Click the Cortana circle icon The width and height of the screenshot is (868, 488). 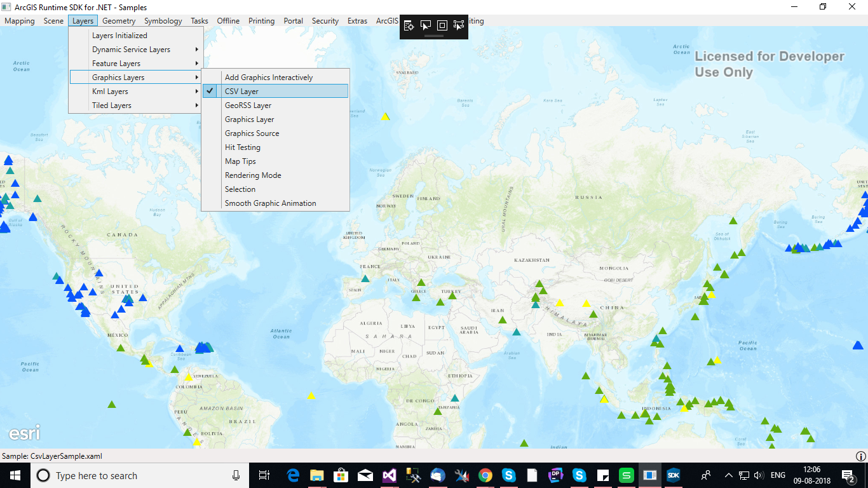point(43,475)
